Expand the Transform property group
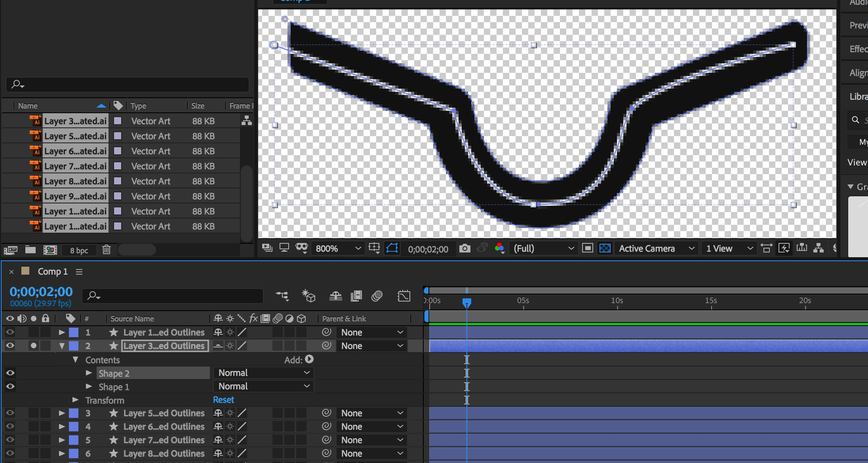The height and width of the screenshot is (463, 868). (x=75, y=400)
